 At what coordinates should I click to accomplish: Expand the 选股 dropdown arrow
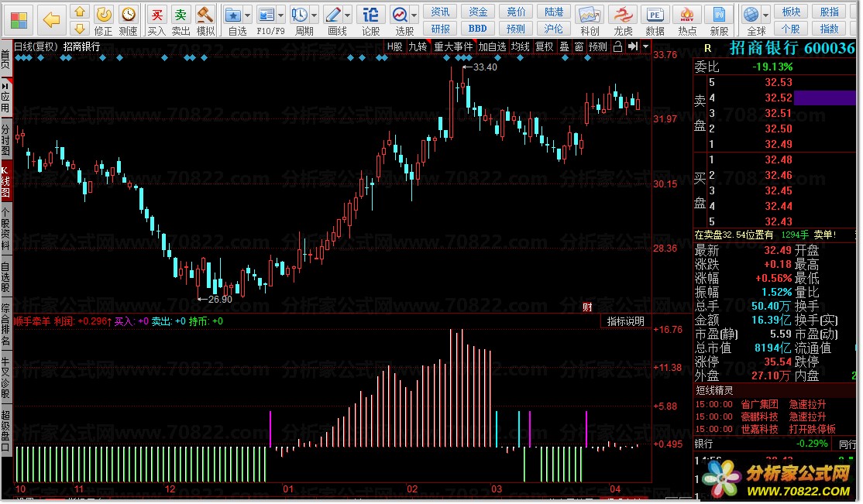tap(414, 15)
